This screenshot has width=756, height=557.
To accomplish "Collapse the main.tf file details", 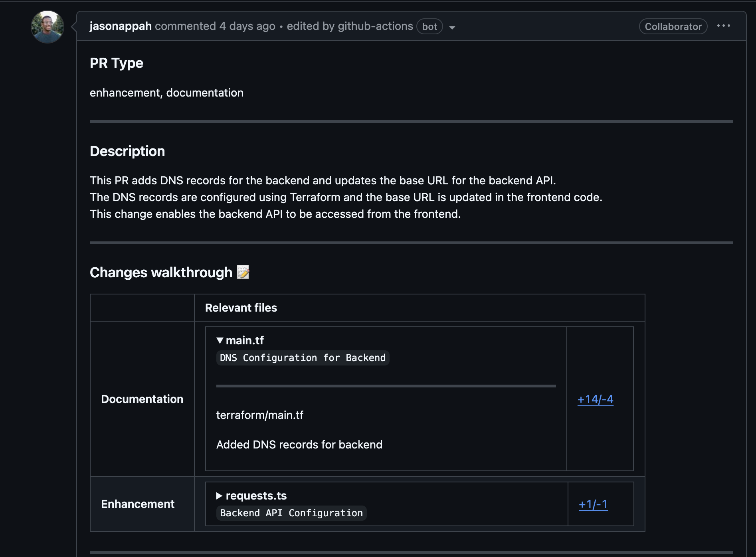I will coord(220,340).
